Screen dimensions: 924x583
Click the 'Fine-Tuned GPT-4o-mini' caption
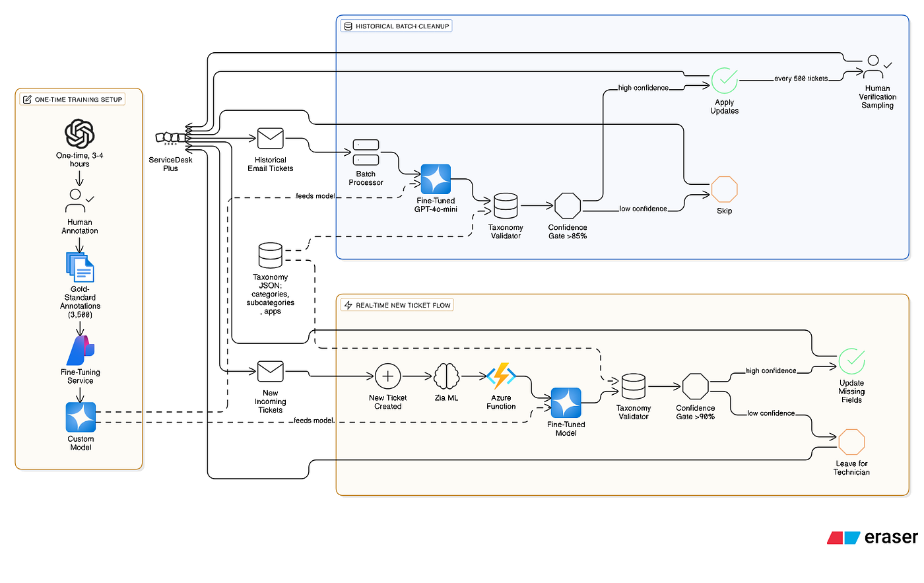tap(436, 205)
